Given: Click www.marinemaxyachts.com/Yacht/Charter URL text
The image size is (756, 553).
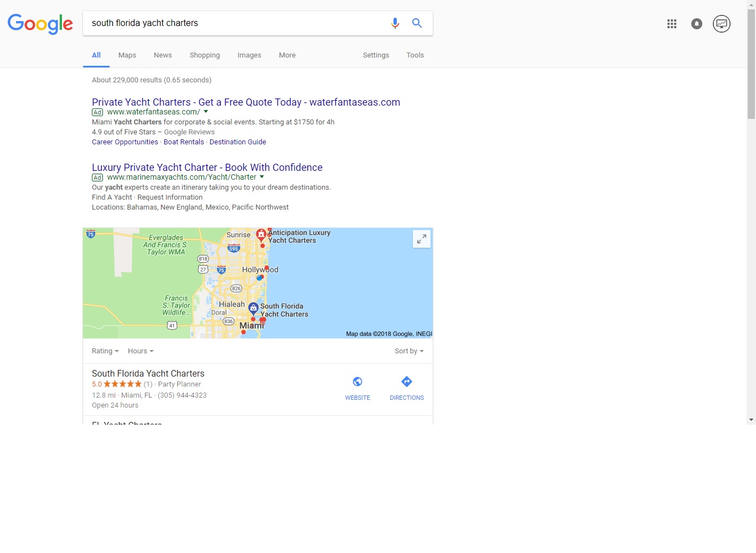Looking at the screenshot, I should pos(182,178).
